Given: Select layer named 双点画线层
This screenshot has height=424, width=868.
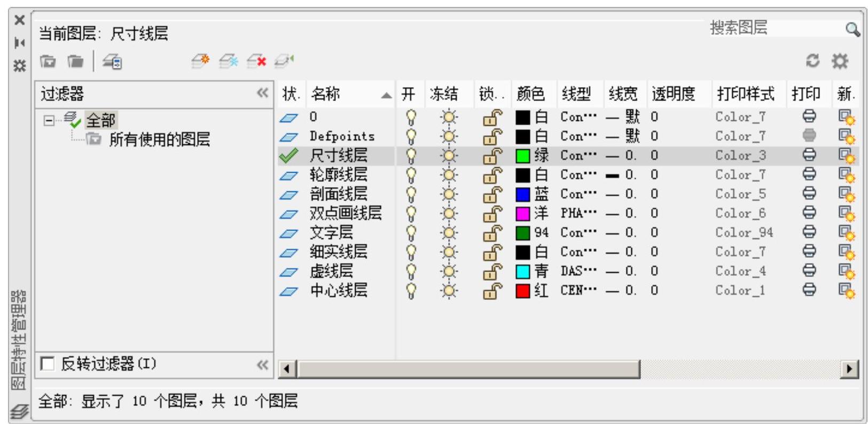Looking at the screenshot, I should click(x=346, y=213).
